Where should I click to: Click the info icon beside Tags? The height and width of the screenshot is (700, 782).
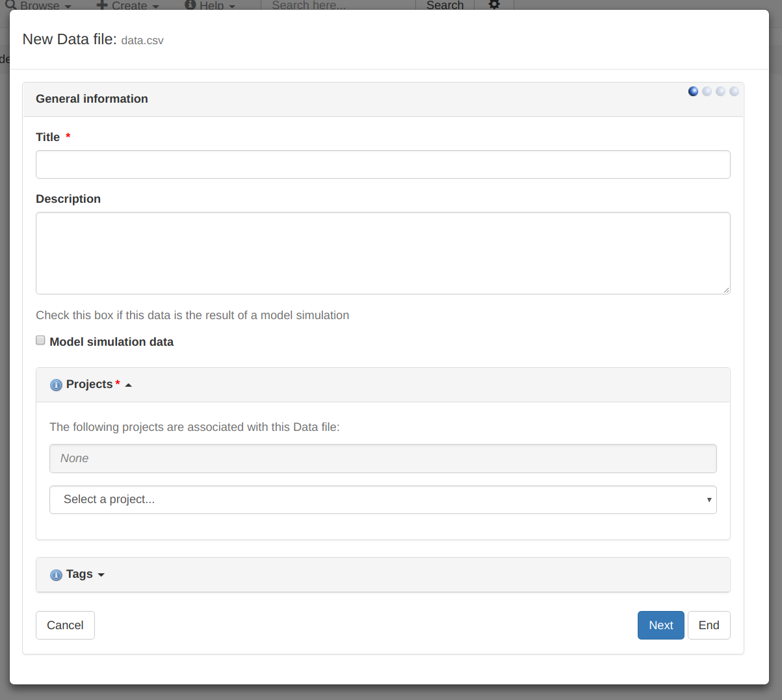click(x=56, y=575)
